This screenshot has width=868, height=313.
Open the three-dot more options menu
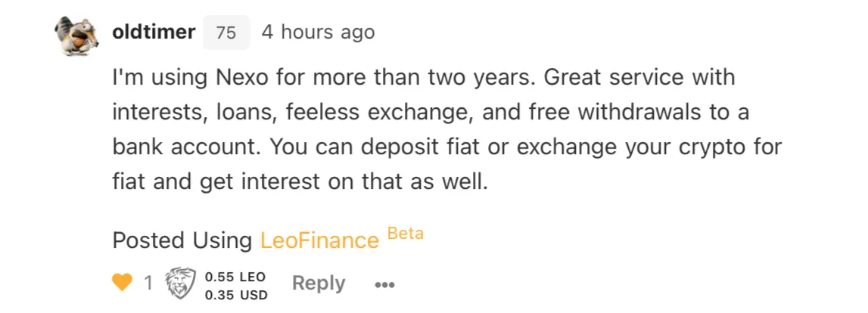[x=384, y=285]
